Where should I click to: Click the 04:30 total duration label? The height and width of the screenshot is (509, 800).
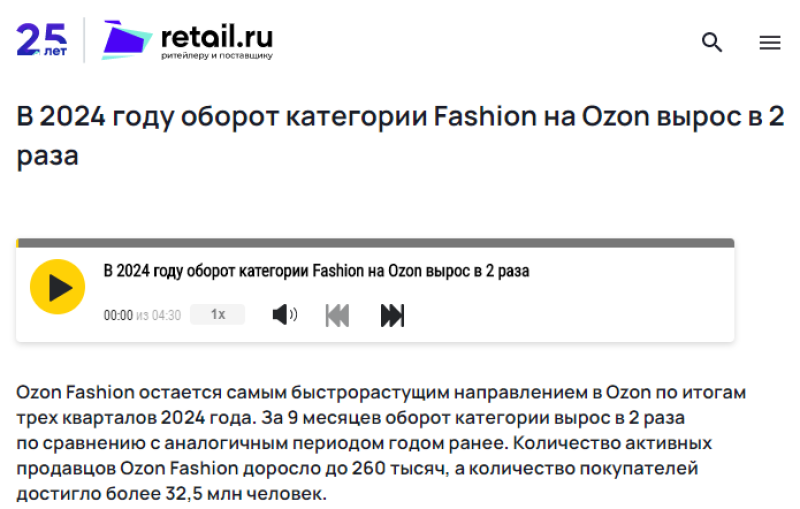[x=166, y=316]
